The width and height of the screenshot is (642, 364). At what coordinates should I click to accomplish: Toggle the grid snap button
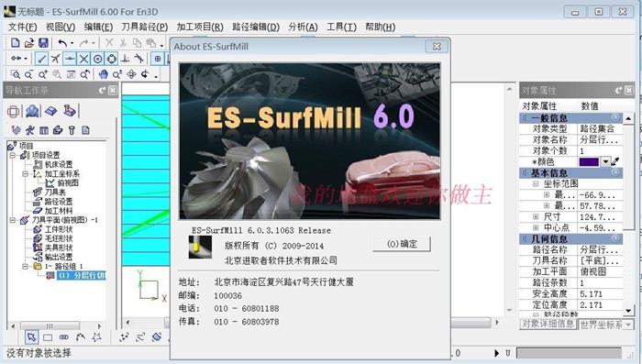click(158, 59)
